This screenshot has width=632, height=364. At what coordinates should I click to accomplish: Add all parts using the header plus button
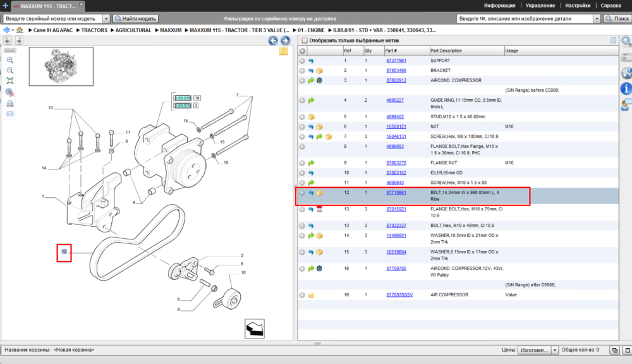click(302, 51)
